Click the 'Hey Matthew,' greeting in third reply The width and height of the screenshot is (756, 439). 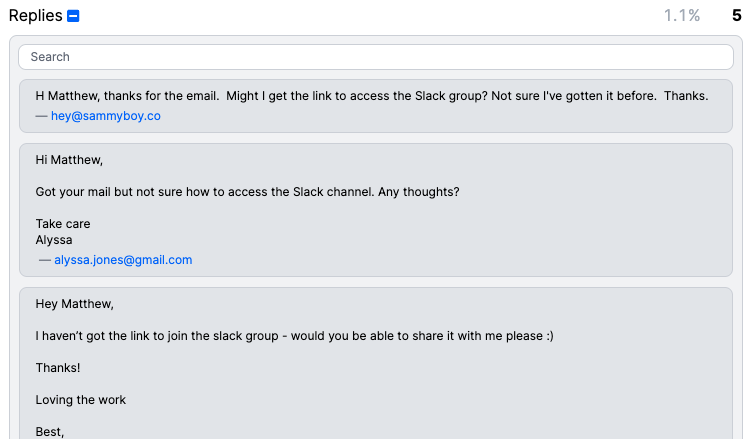pyautogui.click(x=74, y=304)
